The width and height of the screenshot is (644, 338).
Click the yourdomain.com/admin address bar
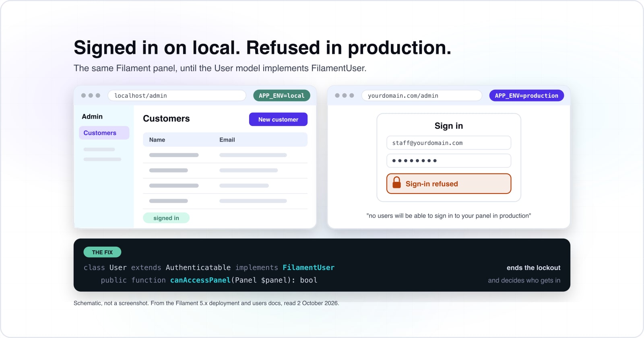click(x=421, y=96)
